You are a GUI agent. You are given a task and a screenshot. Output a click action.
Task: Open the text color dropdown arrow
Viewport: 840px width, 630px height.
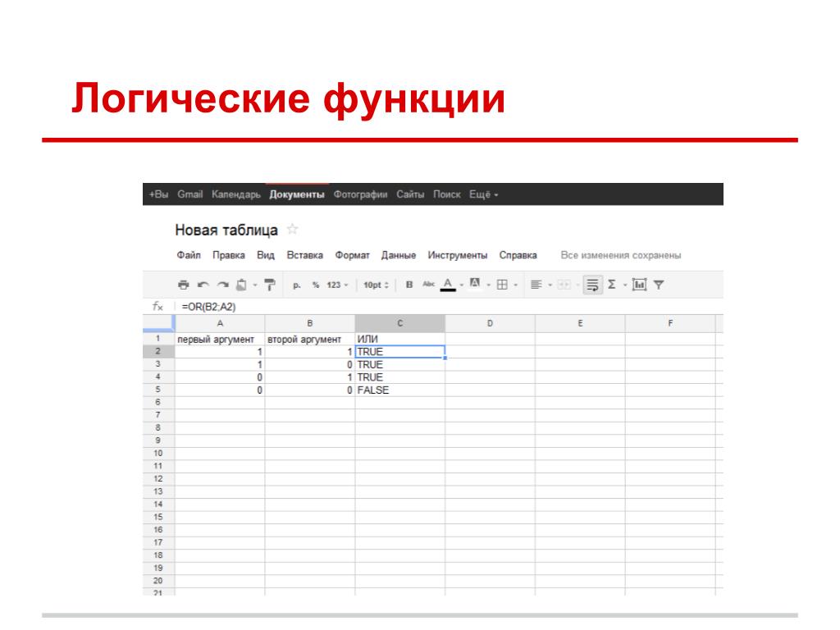(461, 285)
